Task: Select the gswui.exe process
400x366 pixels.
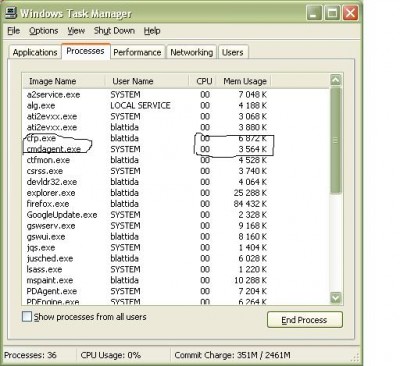Action: point(46,237)
